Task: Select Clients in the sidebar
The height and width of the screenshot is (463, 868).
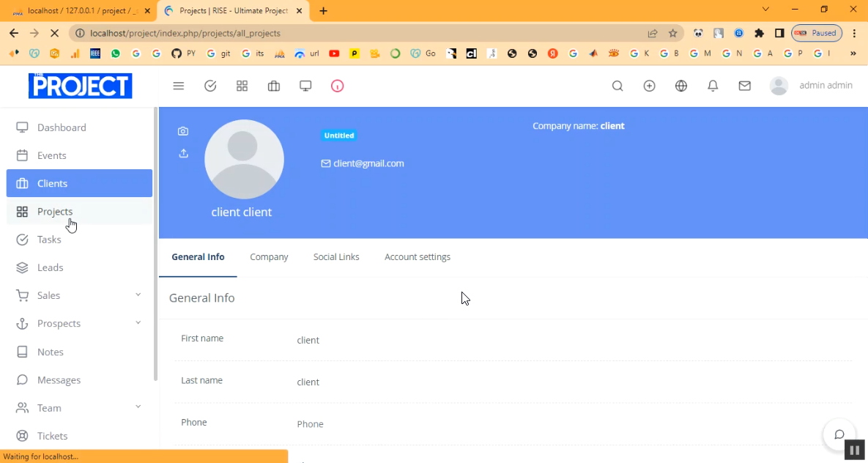Action: pyautogui.click(x=79, y=183)
